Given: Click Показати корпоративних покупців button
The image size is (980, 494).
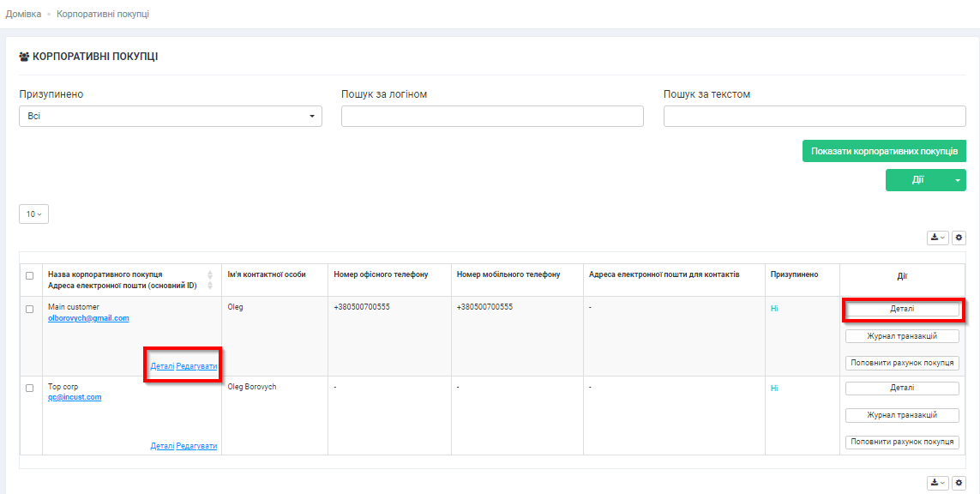Looking at the screenshot, I should tap(884, 151).
